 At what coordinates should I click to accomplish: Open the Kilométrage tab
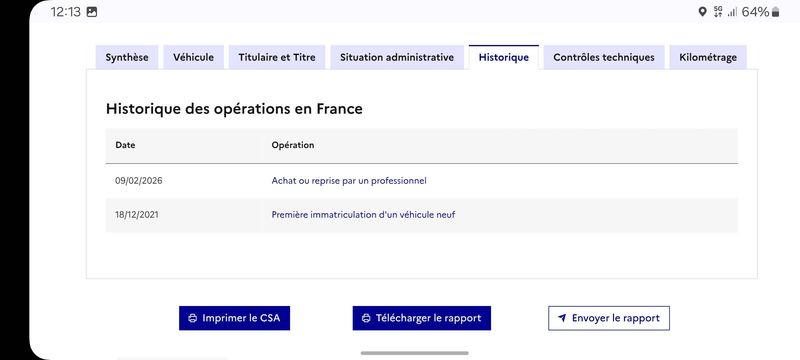tap(708, 57)
